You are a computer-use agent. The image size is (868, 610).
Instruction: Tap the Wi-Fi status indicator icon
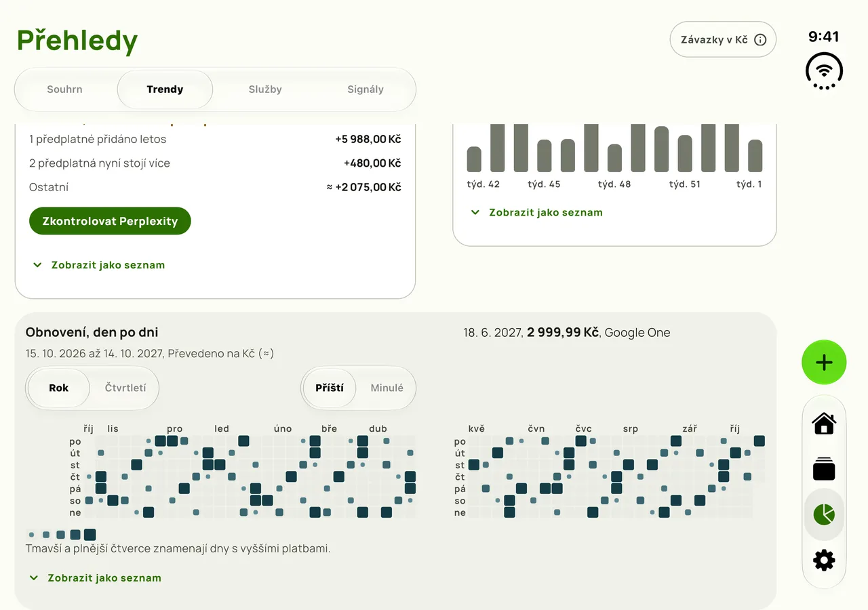tap(824, 70)
